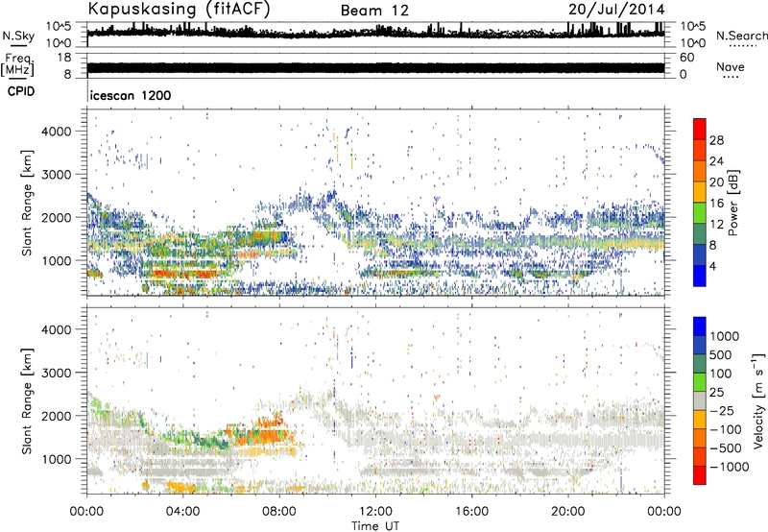The height and width of the screenshot is (532, 768).
Task: Click the 'Time UT' axis label
Action: 375,525
